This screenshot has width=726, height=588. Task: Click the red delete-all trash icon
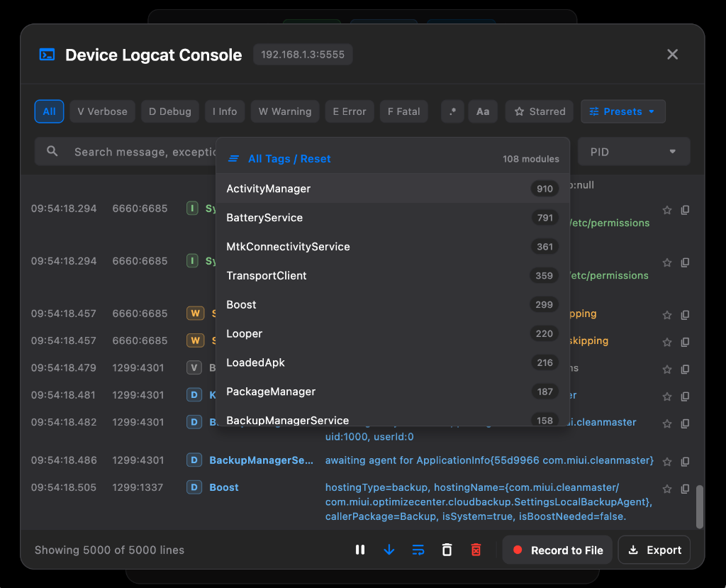[476, 550]
